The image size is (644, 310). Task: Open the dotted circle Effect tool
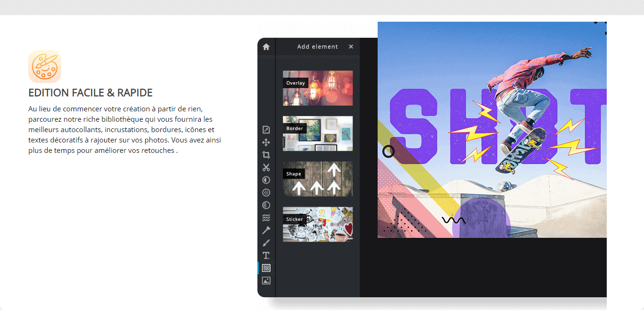pyautogui.click(x=266, y=193)
